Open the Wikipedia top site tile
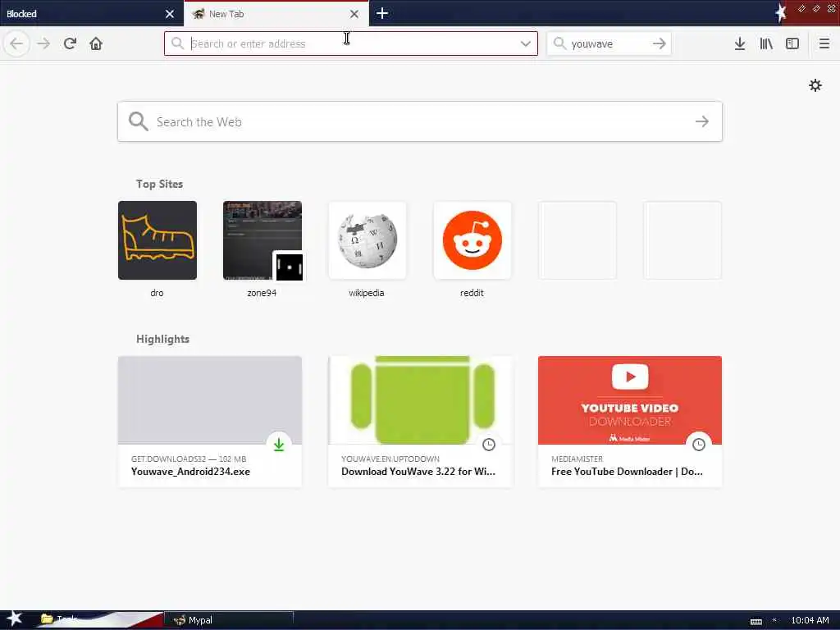Screen dimensions: 840x630 point(367,240)
